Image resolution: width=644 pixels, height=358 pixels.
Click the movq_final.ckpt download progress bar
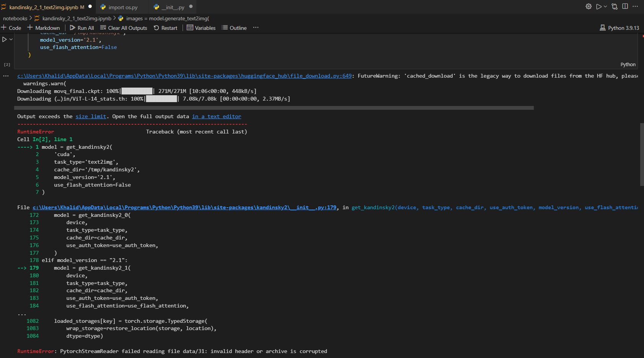(x=137, y=91)
